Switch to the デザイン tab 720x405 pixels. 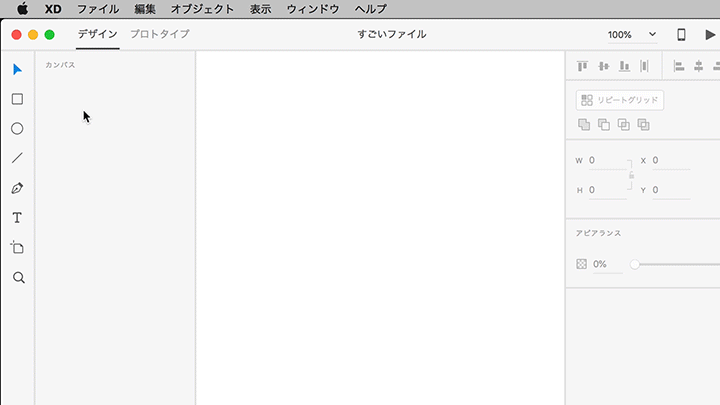click(x=98, y=34)
